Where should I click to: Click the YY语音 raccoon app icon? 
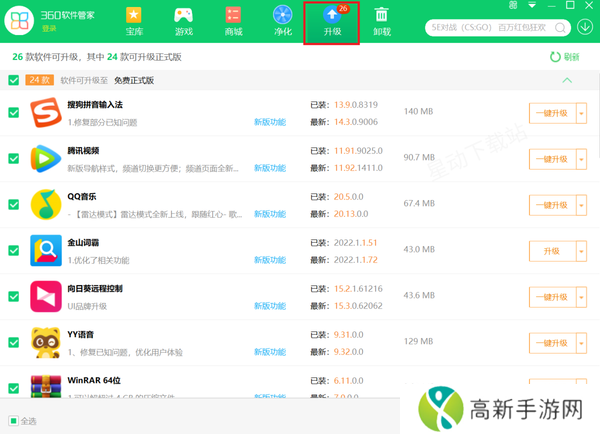click(46, 342)
